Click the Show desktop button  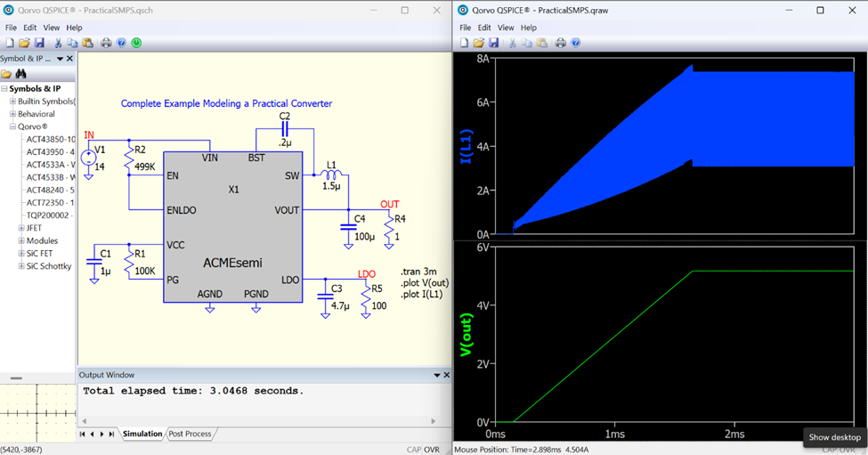pos(834,437)
